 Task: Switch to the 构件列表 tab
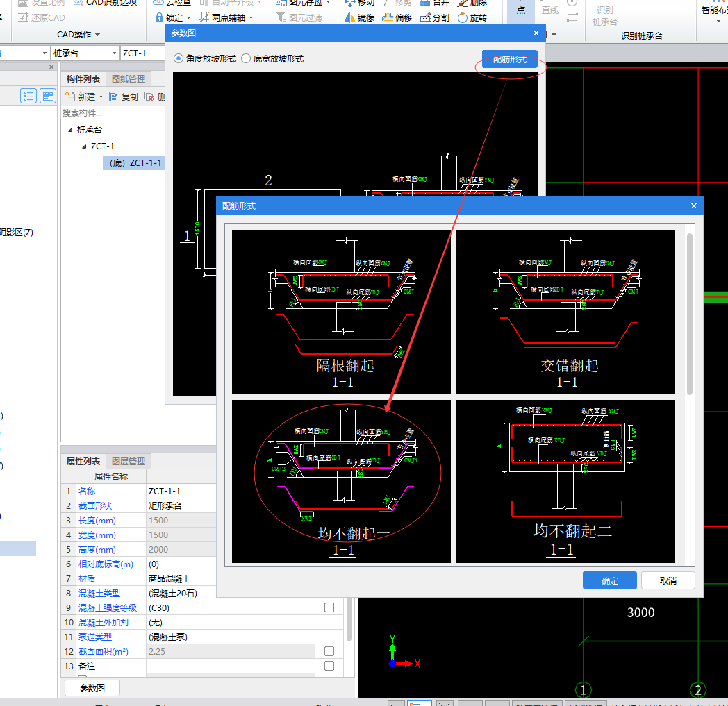click(83, 79)
